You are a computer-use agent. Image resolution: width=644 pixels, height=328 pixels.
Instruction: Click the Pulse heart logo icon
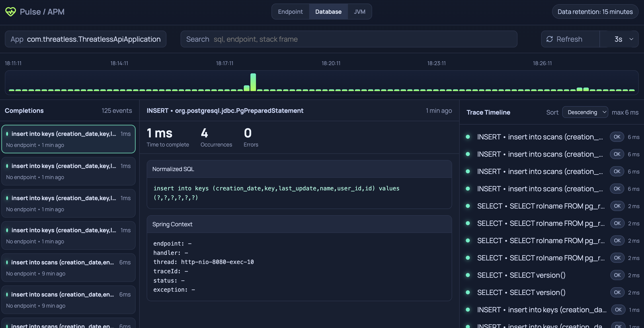(x=10, y=12)
